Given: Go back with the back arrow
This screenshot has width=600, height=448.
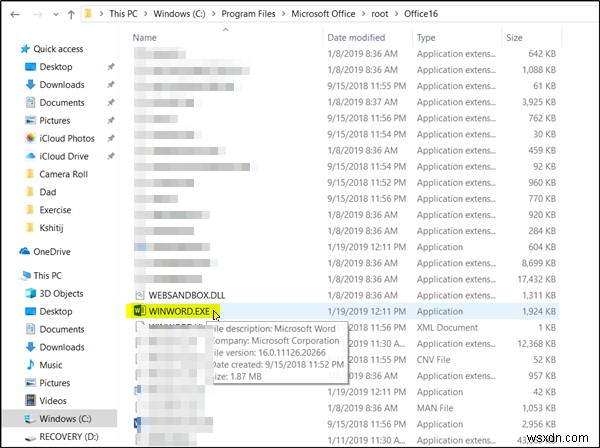Looking at the screenshot, I should point(15,15).
